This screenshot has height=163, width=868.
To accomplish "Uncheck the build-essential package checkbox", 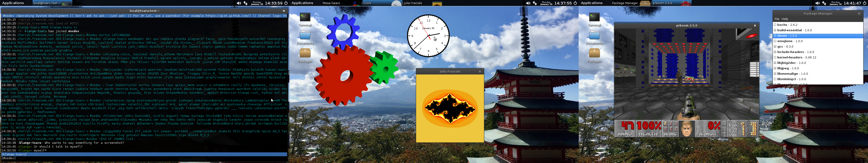I will [775, 30].
